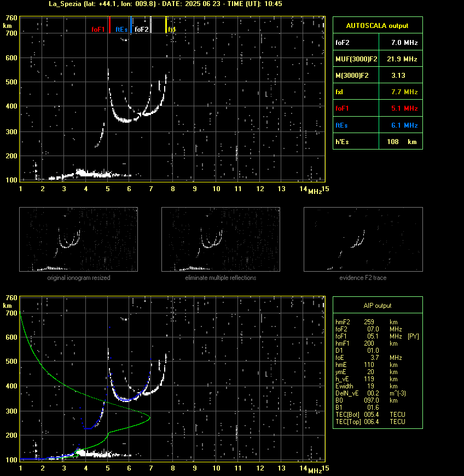Click the La_Spezia date and time title

(x=165, y=4)
